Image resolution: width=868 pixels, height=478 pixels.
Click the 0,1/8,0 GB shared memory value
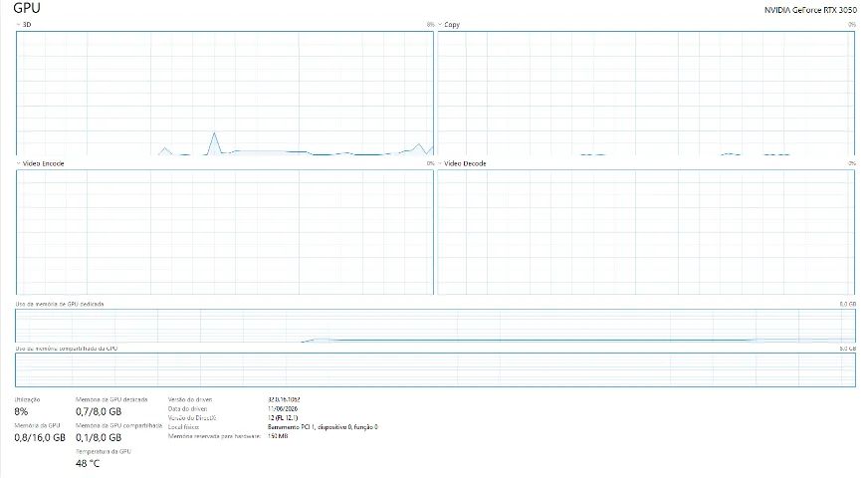click(x=99, y=437)
